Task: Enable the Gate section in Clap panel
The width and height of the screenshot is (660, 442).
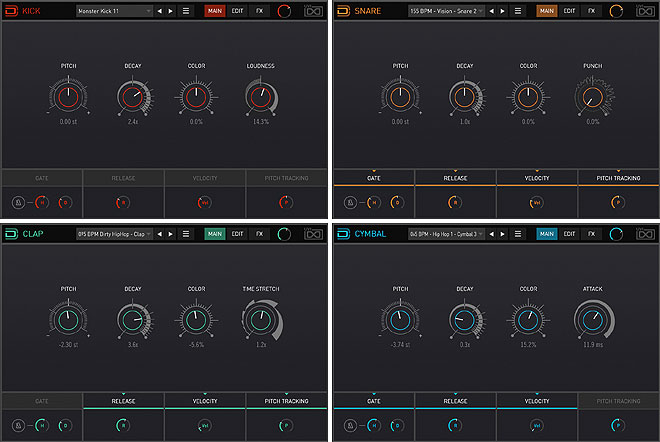Action: pyautogui.click(x=41, y=400)
